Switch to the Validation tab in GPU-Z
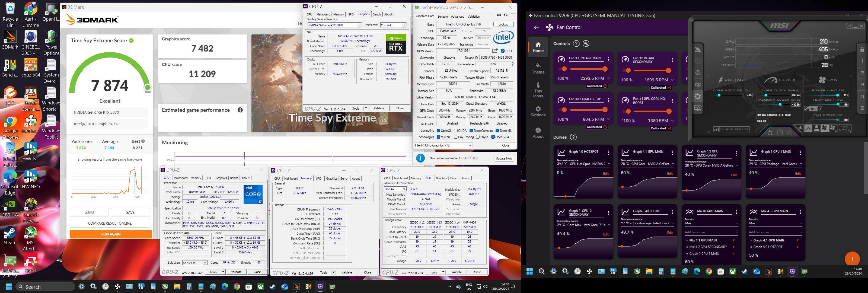This screenshot has width=868, height=293. (474, 17)
